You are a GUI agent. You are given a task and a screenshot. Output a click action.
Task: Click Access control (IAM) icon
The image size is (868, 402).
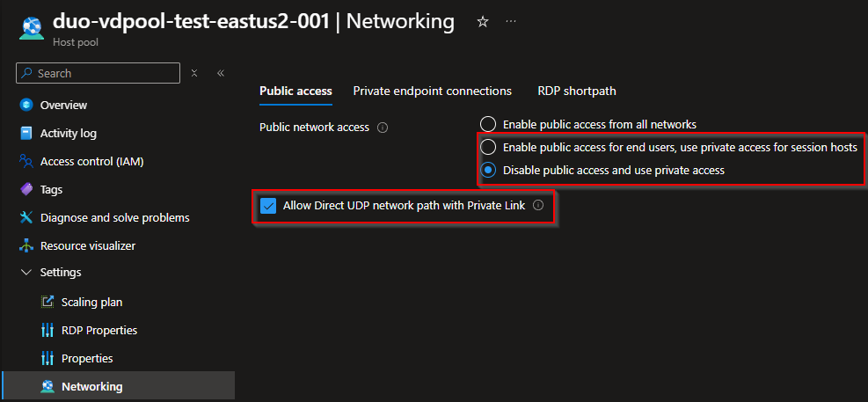pyautogui.click(x=26, y=161)
